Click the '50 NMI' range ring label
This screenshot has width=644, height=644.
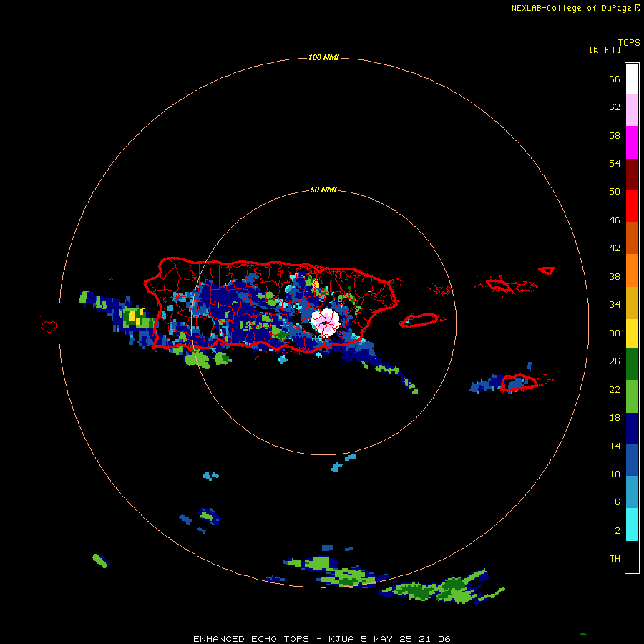[323, 190]
